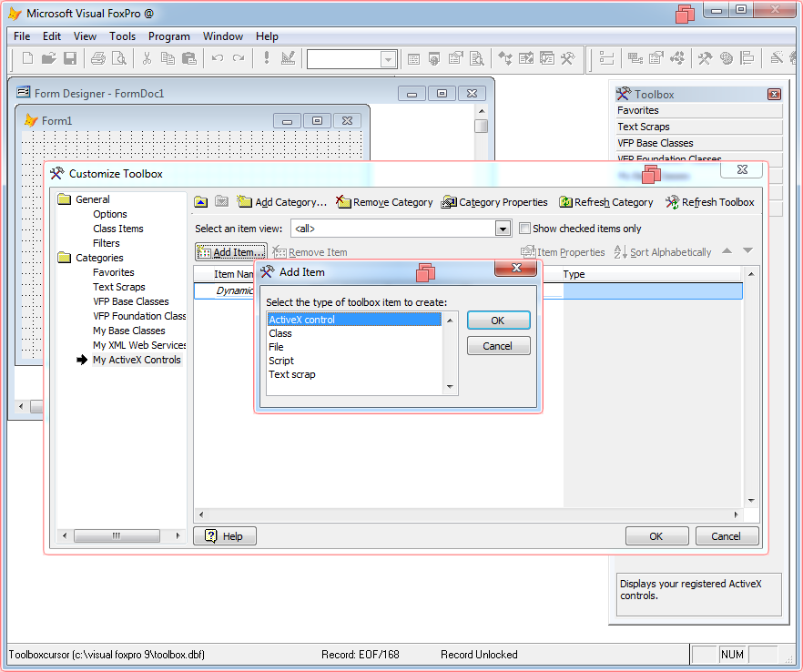Click the Print Preview toolbar icon
Viewport: 803px width, 672px height.
tap(118, 58)
